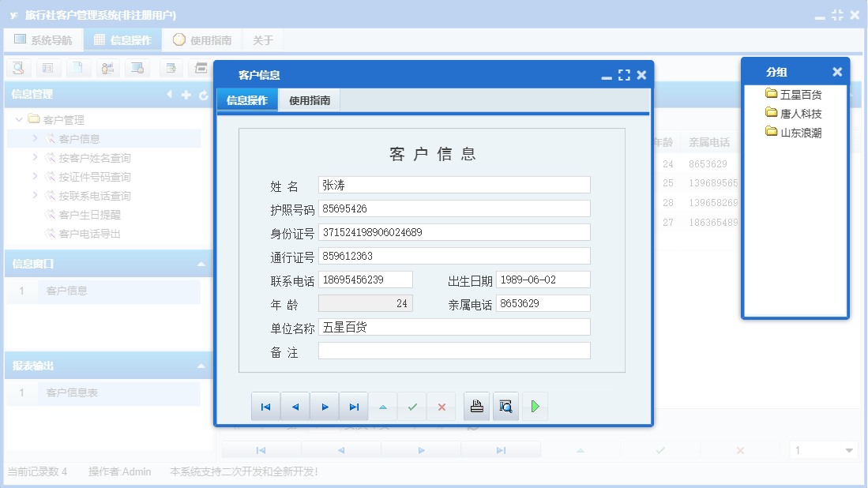Click the magnifier search icon on the toolbar
Screen dimensions: 868x488
[x=18, y=68]
